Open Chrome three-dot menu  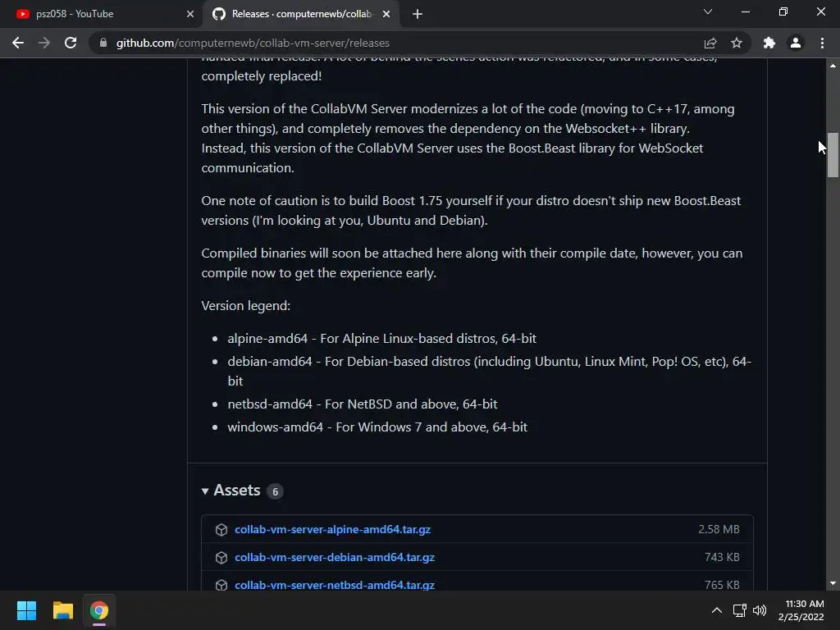coord(822,43)
